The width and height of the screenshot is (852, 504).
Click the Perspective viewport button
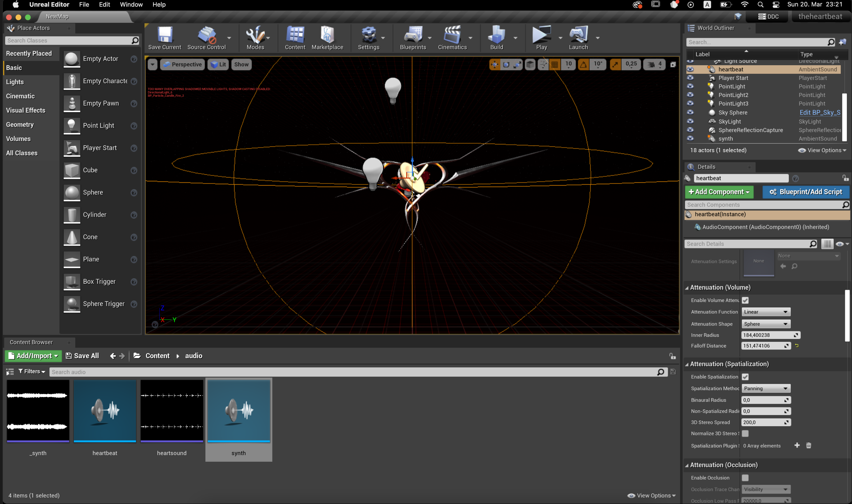(182, 65)
